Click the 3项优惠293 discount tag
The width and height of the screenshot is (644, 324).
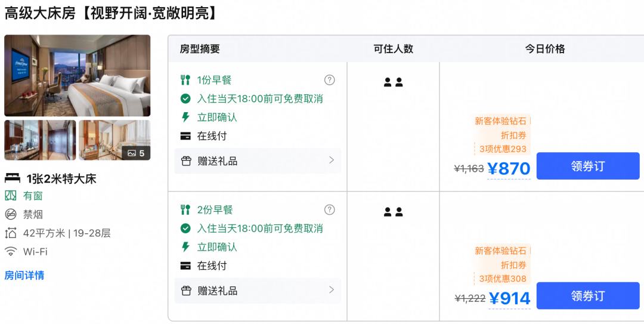(503, 149)
